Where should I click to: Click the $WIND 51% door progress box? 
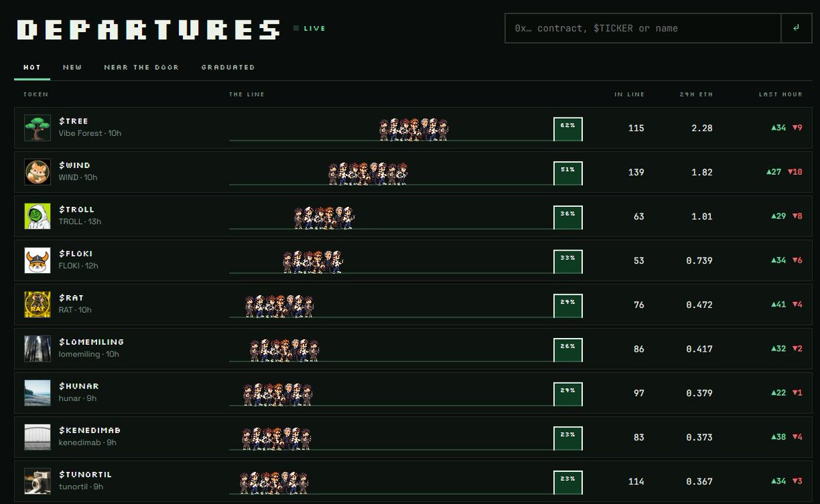(x=568, y=173)
